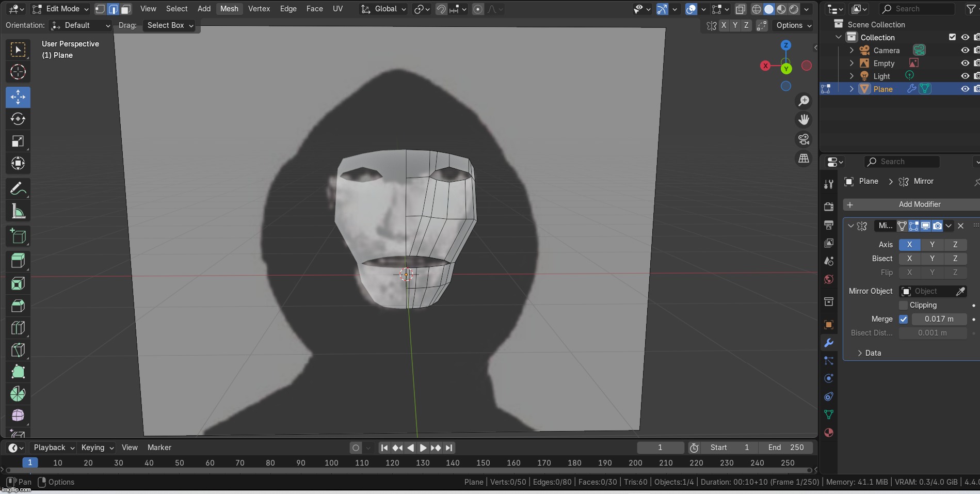Open the Vertex menu

[259, 9]
